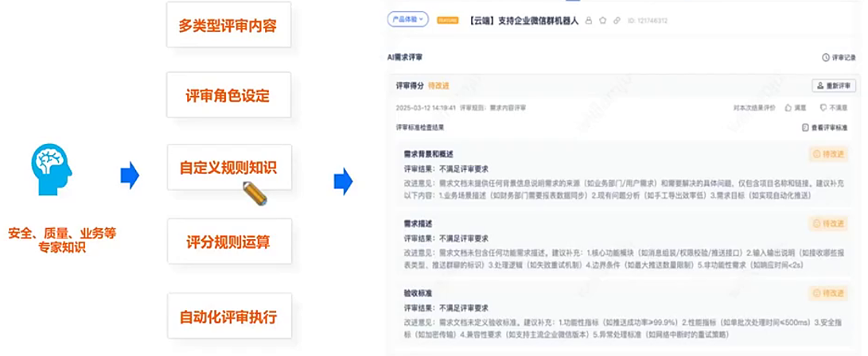The height and width of the screenshot is (356, 868).
Task: Click the AI需求评审 heading
Action: click(x=405, y=57)
